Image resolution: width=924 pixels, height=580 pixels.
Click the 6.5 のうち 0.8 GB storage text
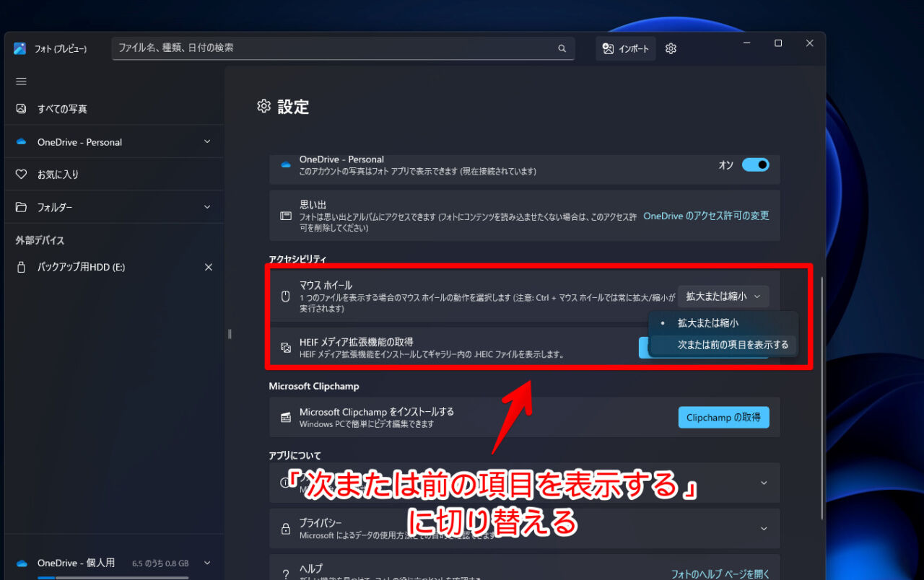[x=160, y=563]
